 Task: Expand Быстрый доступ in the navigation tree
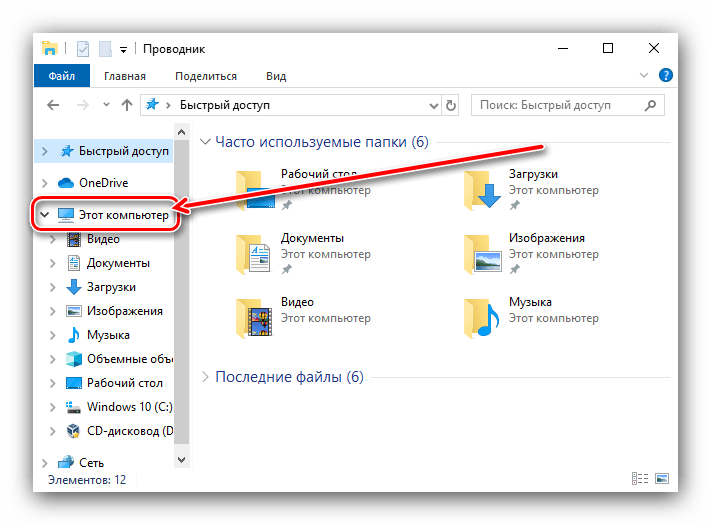click(44, 151)
